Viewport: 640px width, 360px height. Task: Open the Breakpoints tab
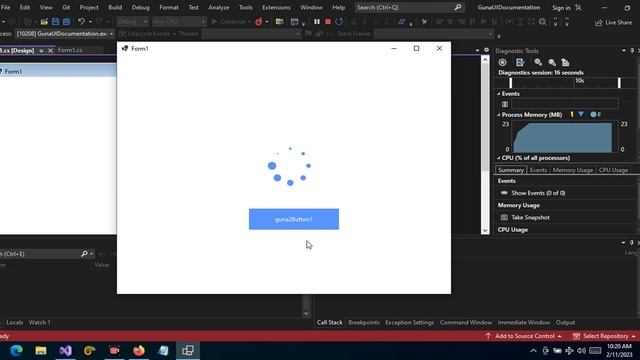click(364, 322)
